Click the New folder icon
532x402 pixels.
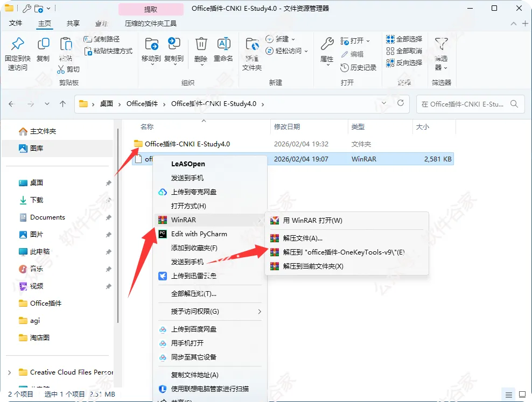(x=252, y=45)
